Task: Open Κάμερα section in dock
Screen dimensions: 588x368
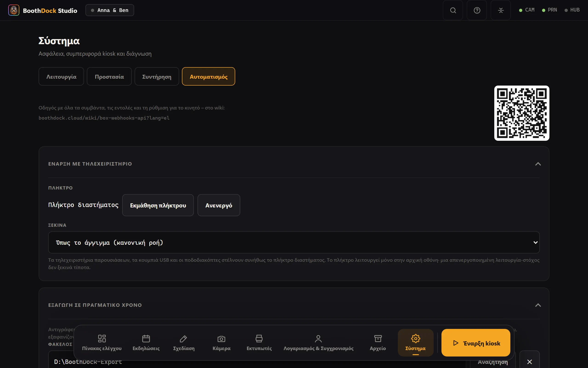Action: [221, 342]
